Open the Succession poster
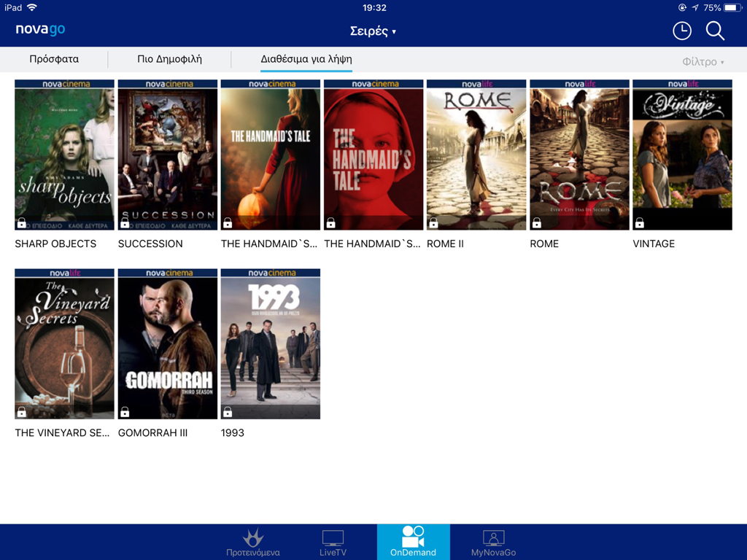The image size is (747, 560). tap(168, 155)
